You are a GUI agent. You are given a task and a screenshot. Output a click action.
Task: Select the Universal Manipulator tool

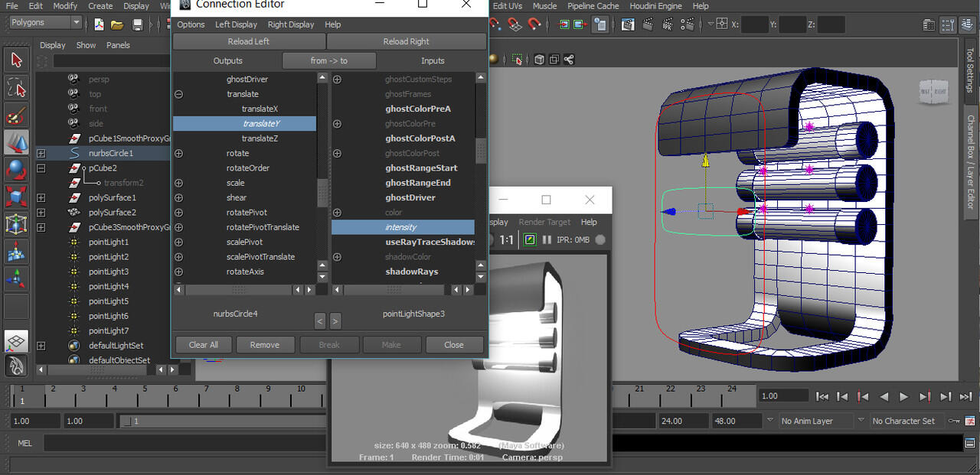(x=17, y=225)
